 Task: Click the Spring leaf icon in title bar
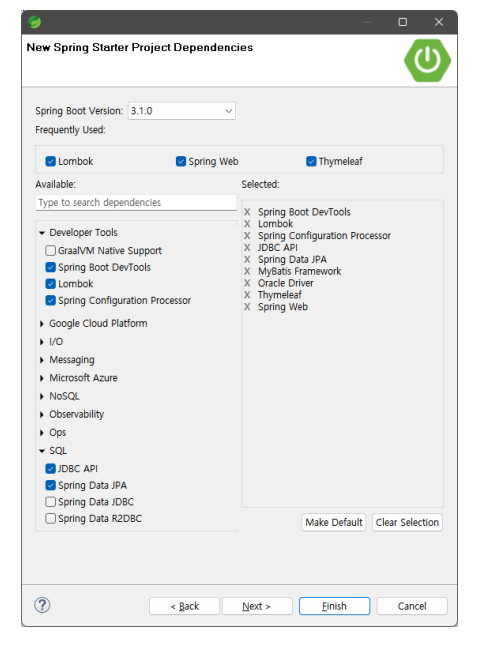coord(35,22)
